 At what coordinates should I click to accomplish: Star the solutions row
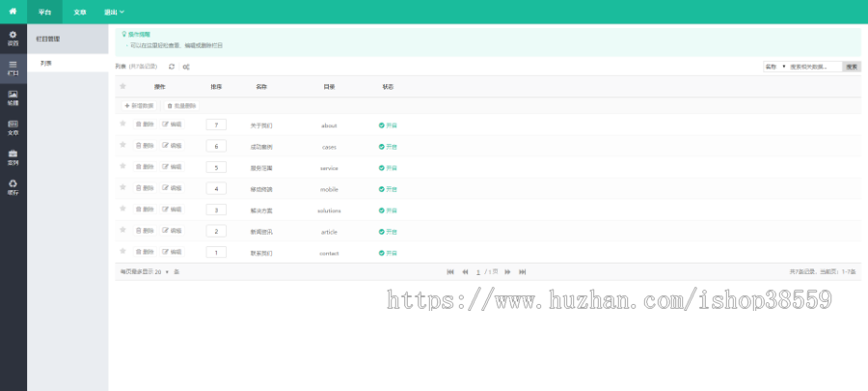click(122, 209)
